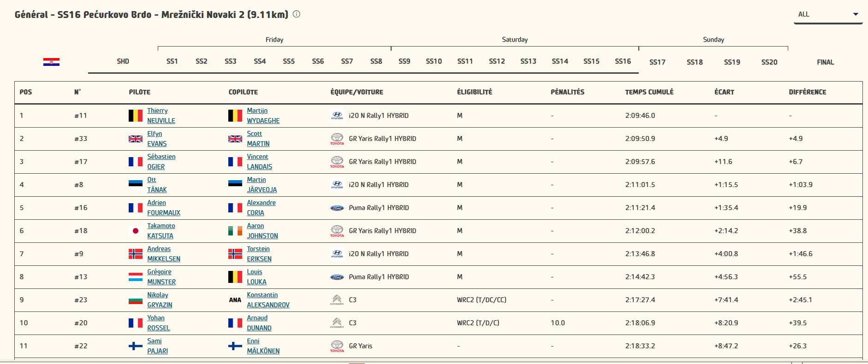
Task: Select the SHD shakedown tab
Action: pyautogui.click(x=123, y=61)
